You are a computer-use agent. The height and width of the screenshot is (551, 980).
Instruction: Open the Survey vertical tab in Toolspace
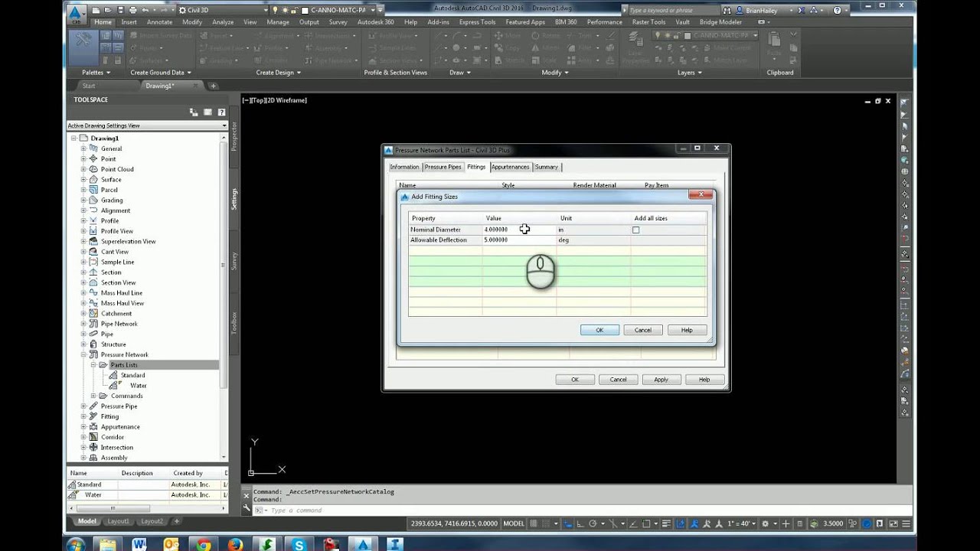(234, 261)
